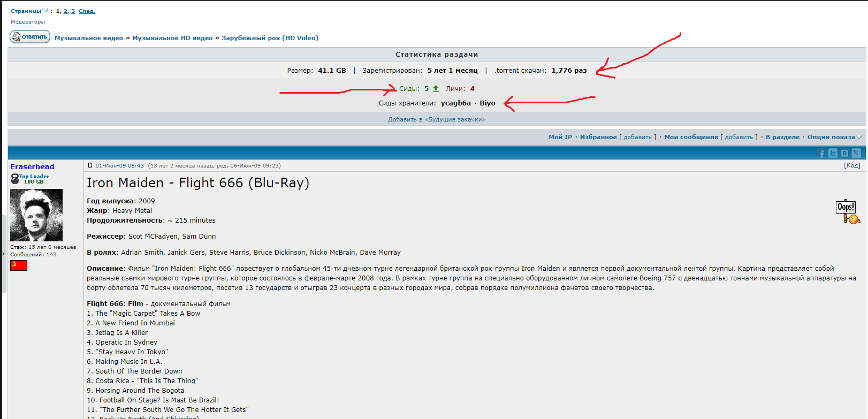
Task: Click Добавить в «Будущие закачки» link
Action: pos(437,119)
